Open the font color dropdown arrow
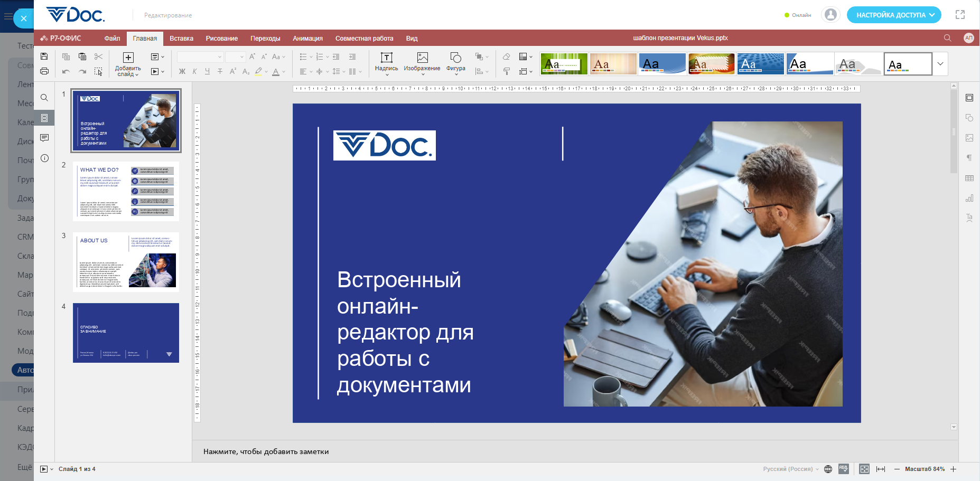 pos(283,71)
